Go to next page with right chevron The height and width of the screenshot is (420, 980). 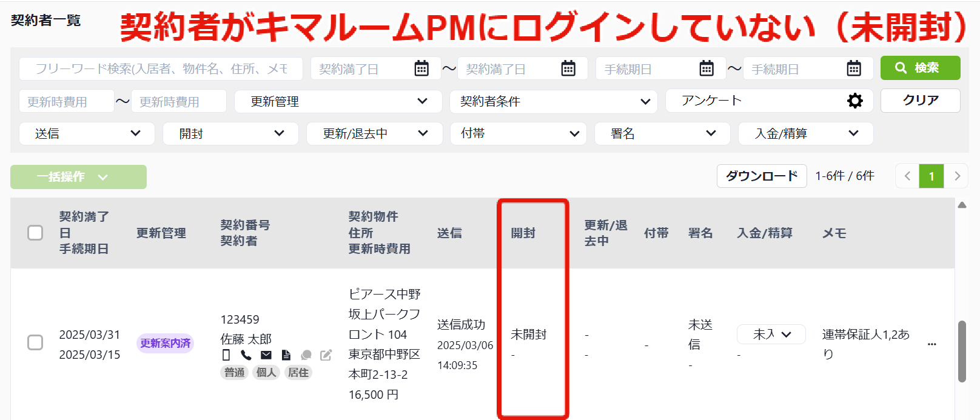(957, 176)
